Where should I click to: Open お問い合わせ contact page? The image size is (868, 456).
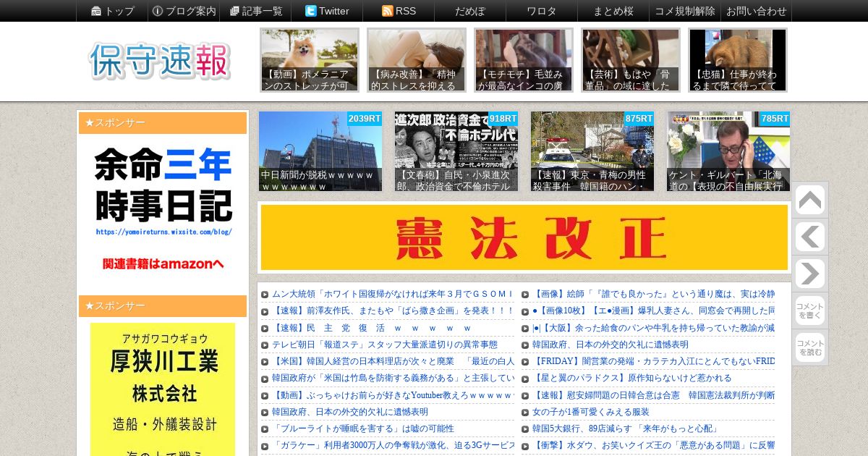(756, 11)
